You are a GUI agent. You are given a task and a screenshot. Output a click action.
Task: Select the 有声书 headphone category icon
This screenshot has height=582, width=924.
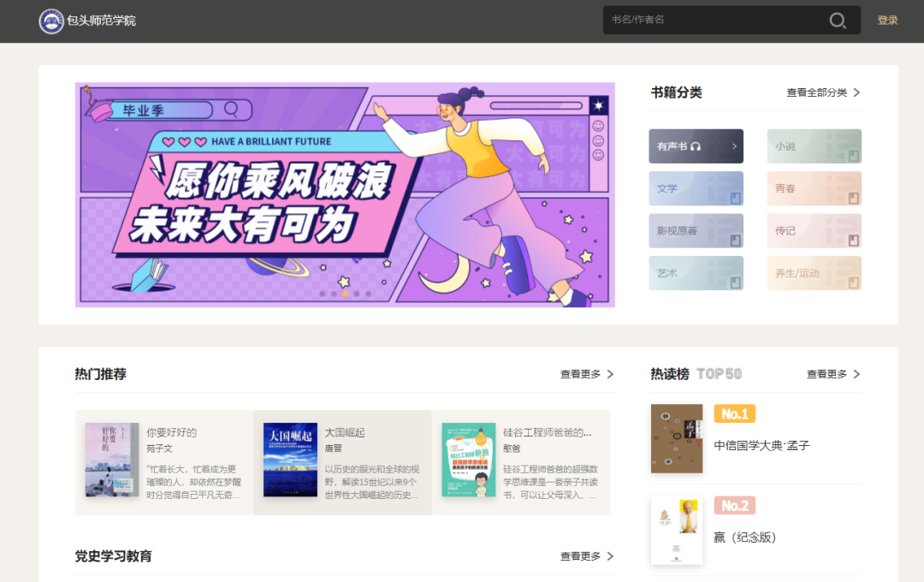[696, 145]
